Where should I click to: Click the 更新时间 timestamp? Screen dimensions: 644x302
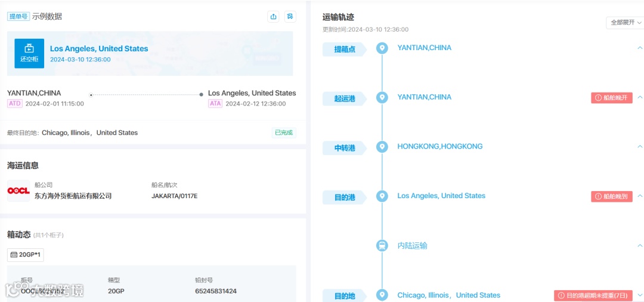[366, 30]
